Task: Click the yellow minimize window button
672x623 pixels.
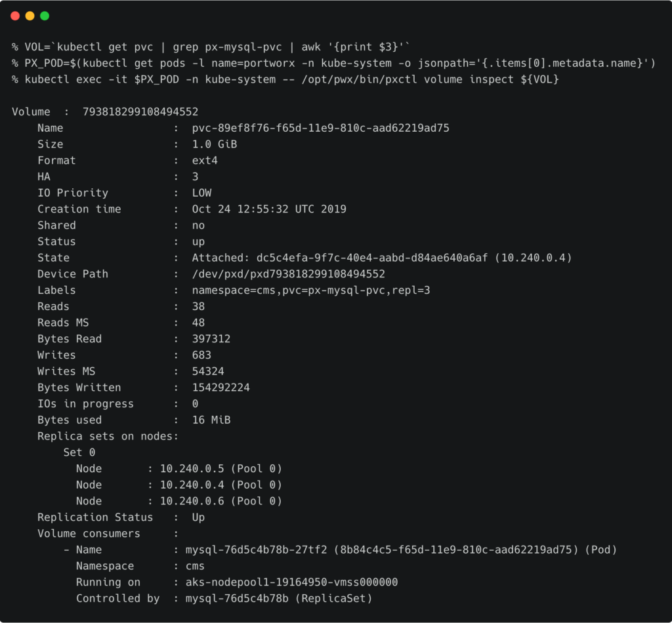Action: click(30, 16)
